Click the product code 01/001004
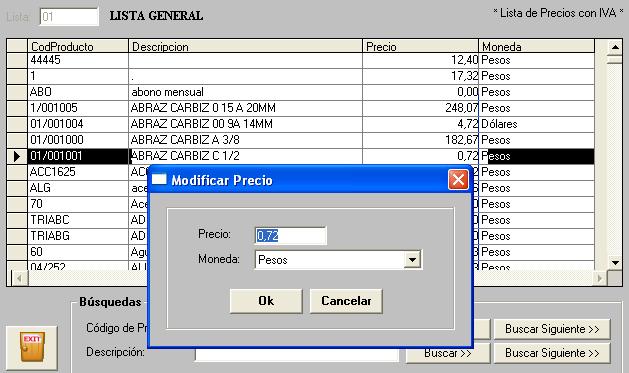Viewport: 629px width, 373px height. click(78, 124)
